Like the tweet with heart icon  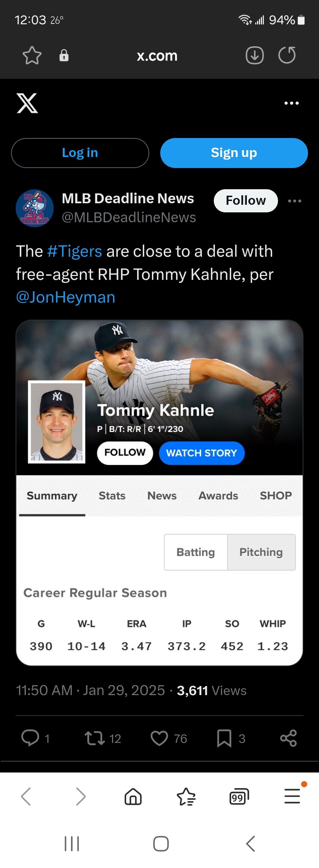click(x=159, y=738)
